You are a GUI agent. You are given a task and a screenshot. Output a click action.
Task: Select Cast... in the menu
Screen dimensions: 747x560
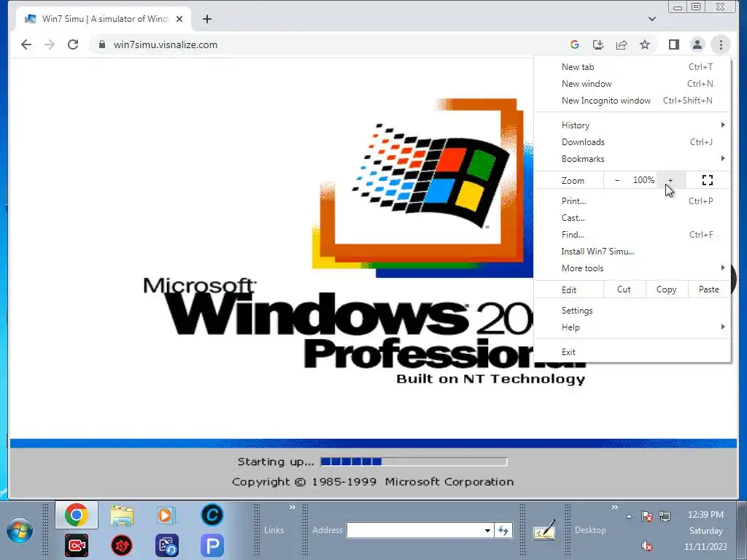click(x=632, y=217)
